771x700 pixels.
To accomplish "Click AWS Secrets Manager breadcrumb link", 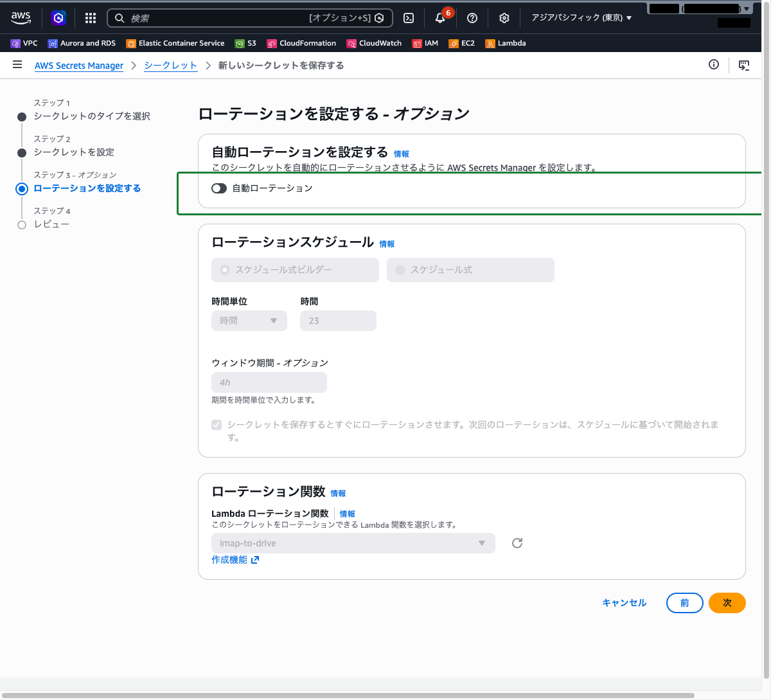I will coord(79,66).
